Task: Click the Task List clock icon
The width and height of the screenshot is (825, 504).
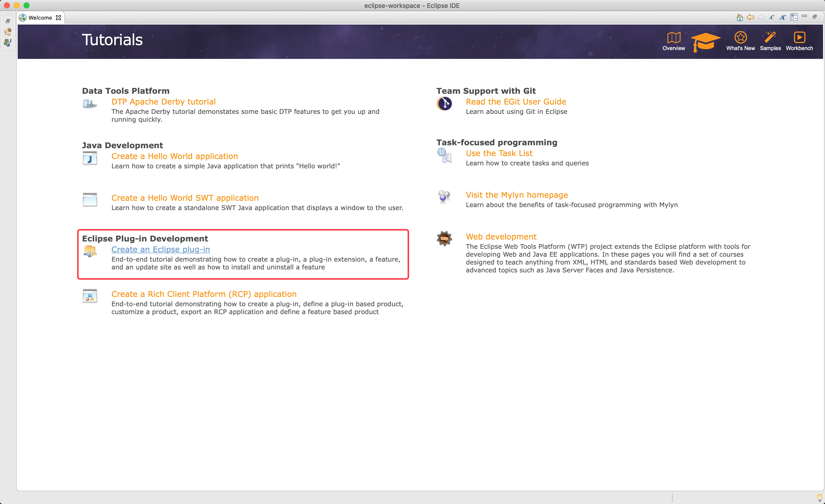Action: coord(444,155)
